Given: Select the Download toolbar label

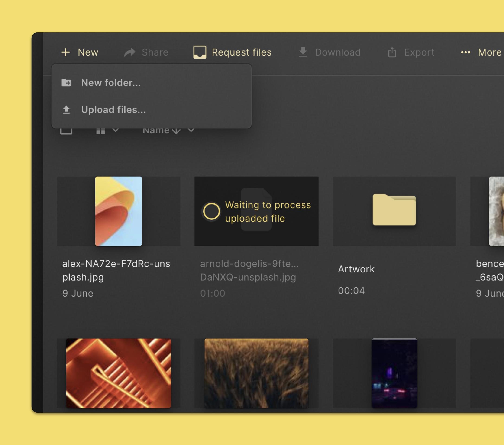Looking at the screenshot, I should coord(338,52).
